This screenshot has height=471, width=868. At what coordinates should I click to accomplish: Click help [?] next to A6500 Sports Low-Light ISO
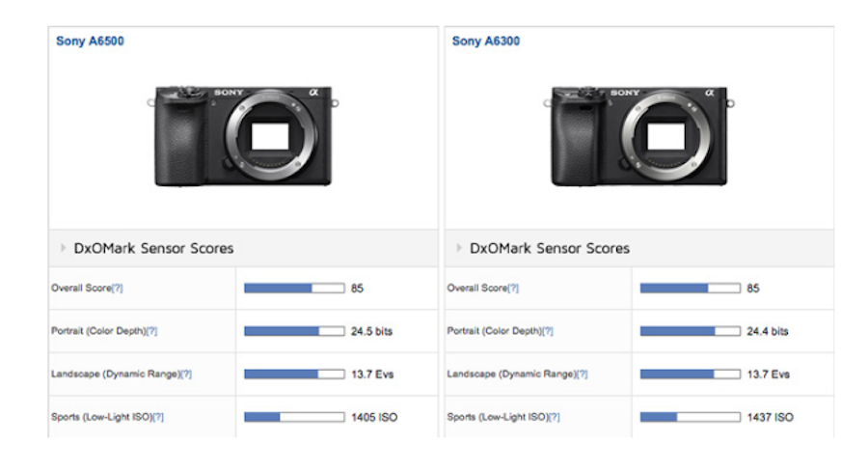[157, 417]
